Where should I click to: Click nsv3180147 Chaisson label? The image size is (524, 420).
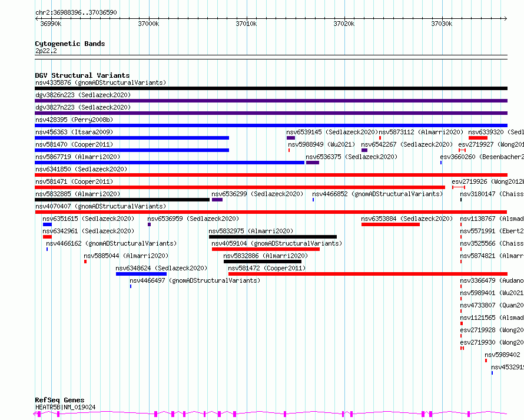[x=492, y=194]
